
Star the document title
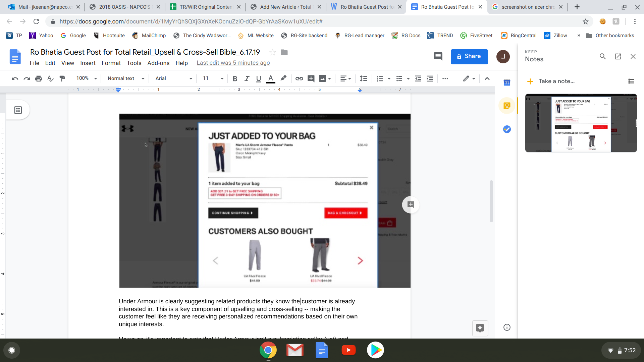(x=273, y=52)
